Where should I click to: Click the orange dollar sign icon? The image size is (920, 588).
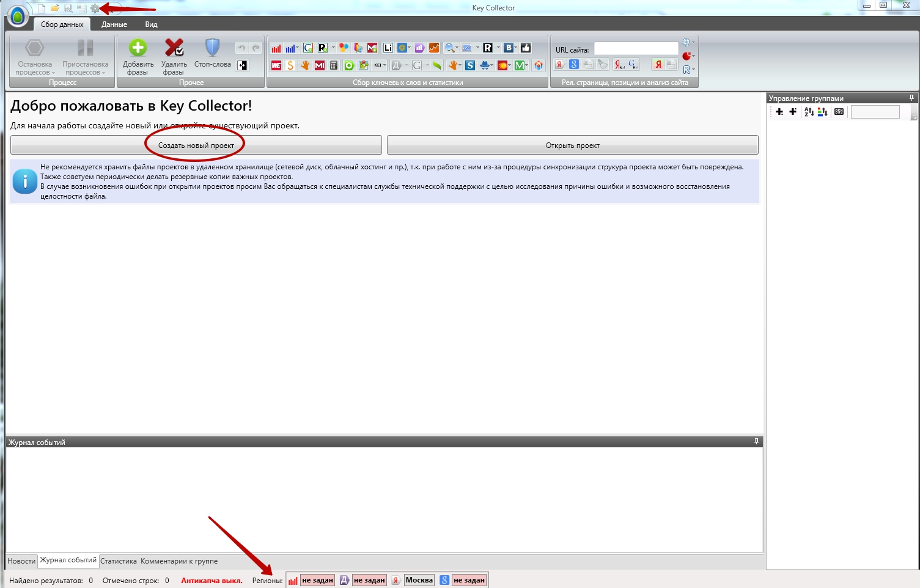[x=290, y=65]
